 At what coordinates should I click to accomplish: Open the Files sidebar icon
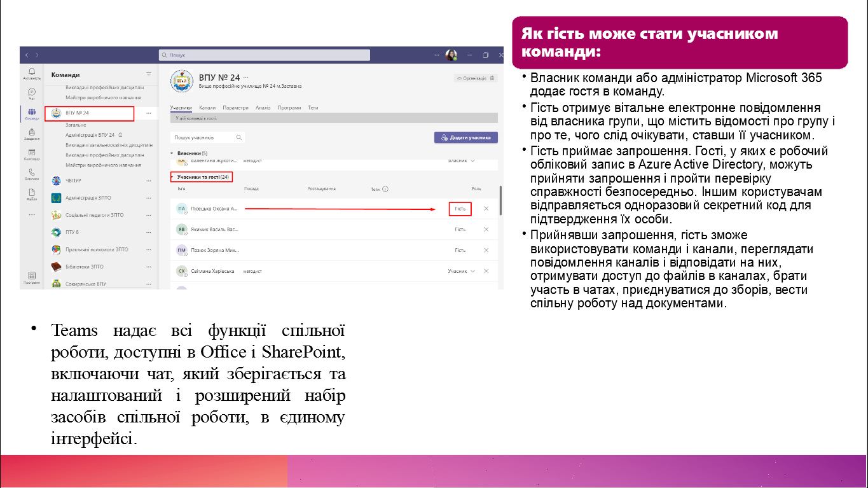tap(32, 194)
